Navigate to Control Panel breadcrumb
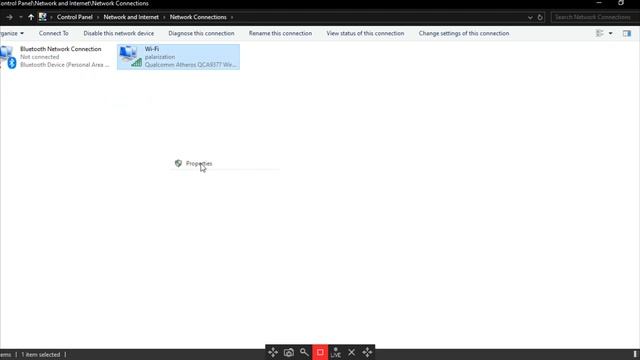The height and width of the screenshot is (360, 640). coord(75,17)
